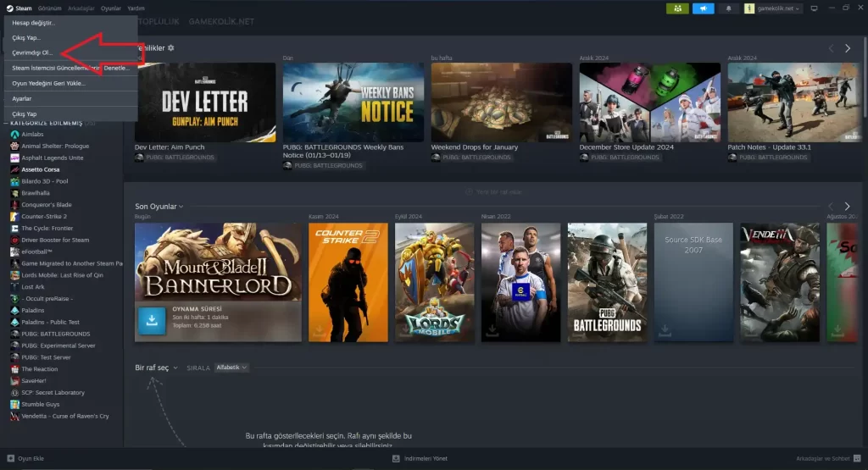
Task: Click the Conqueror's Blade icon in library list
Action: pyautogui.click(x=15, y=205)
